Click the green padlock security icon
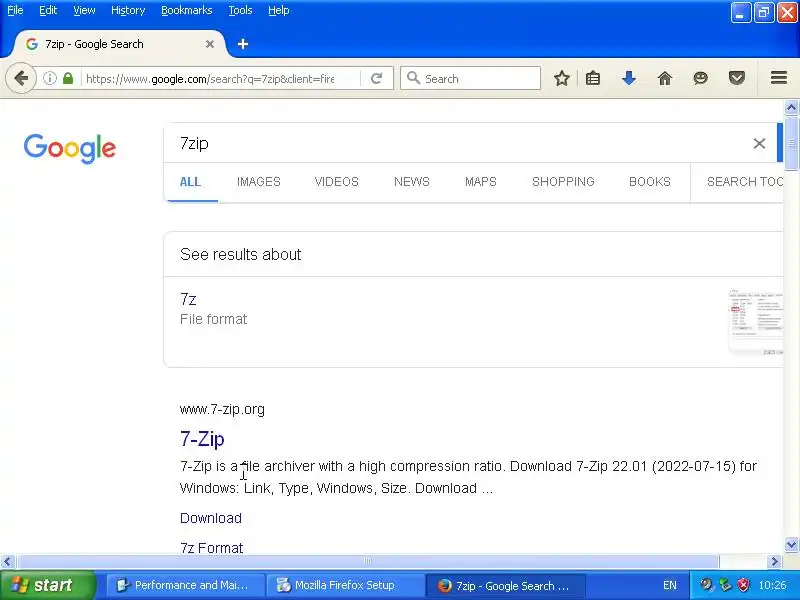 [x=68, y=79]
